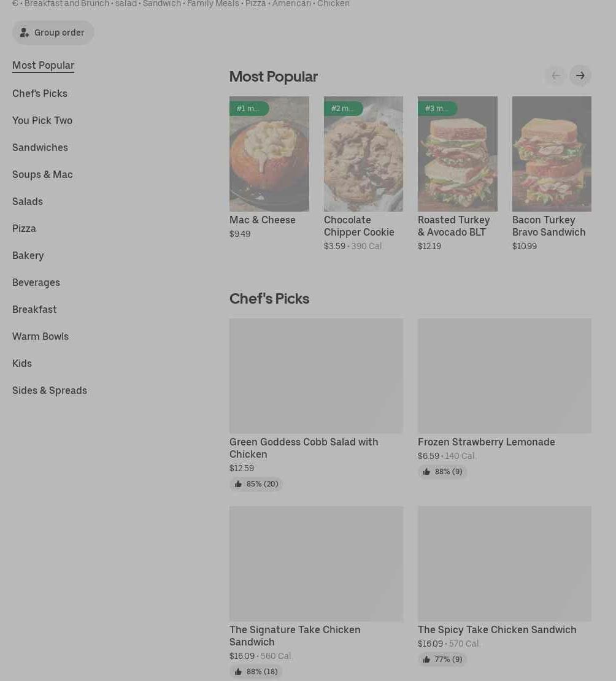616x681 pixels.
Task: Open The Spicy Take Chicken Sandwich
Action: [x=497, y=629]
